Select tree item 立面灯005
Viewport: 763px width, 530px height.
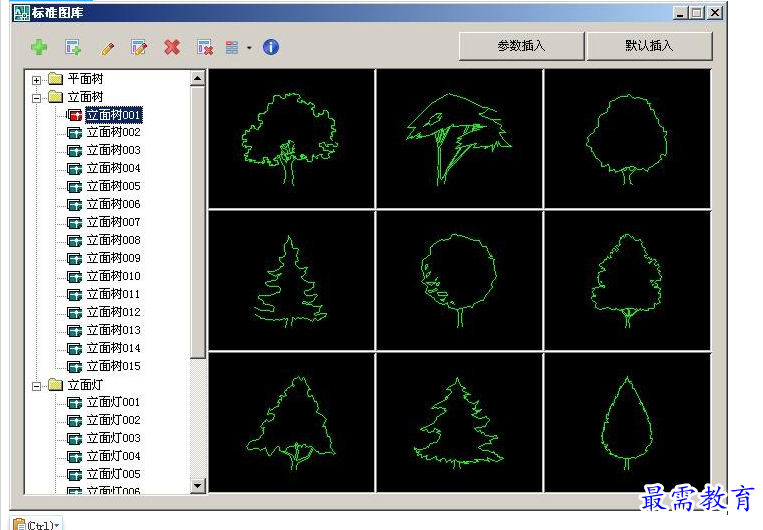click(114, 475)
